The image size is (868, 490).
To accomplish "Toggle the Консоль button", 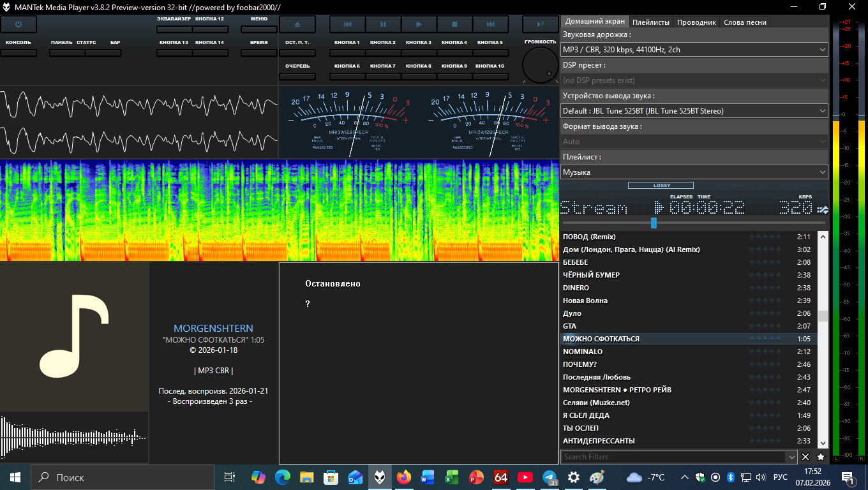I will 18,52.
